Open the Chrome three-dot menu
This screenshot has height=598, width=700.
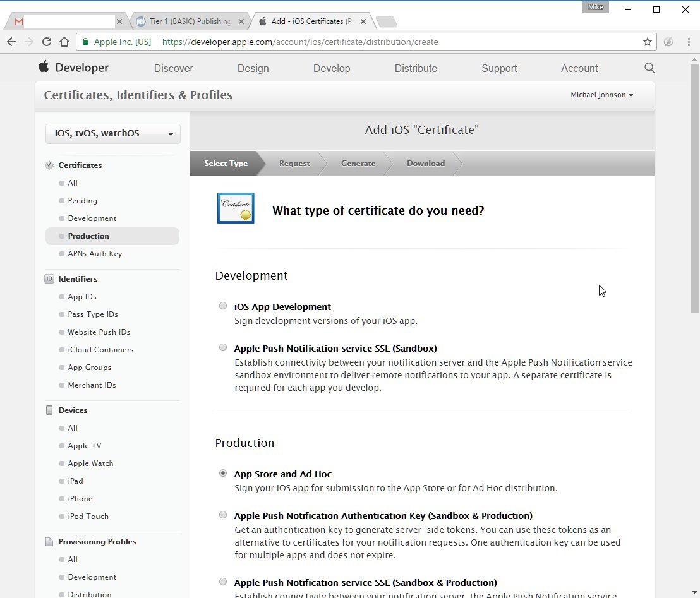[689, 42]
